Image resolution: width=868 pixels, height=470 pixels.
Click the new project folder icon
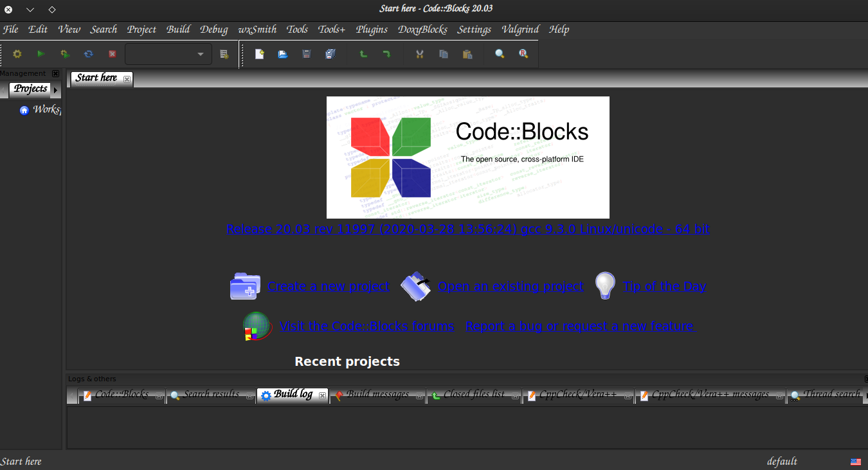coord(245,286)
